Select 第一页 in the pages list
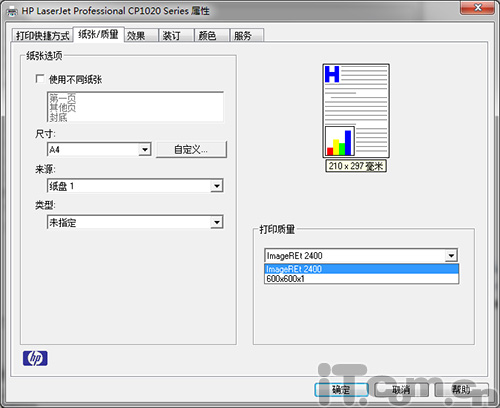500x408 pixels. 63,98
